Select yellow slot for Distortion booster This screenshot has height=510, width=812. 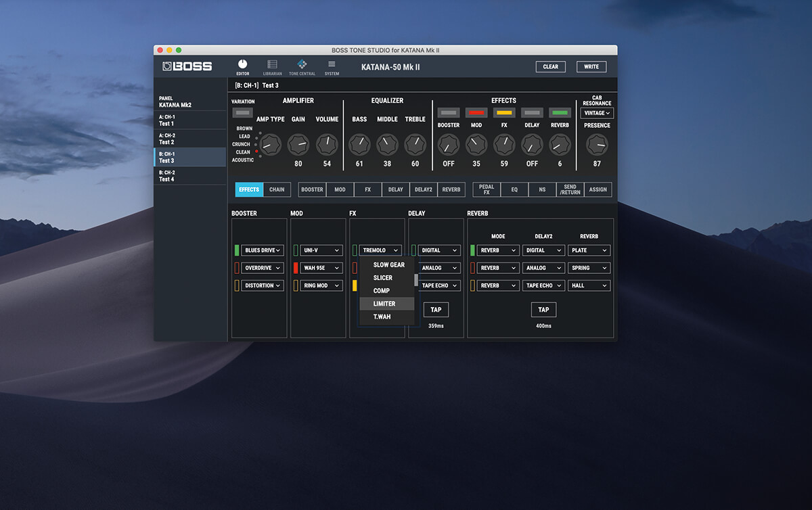coord(237,285)
